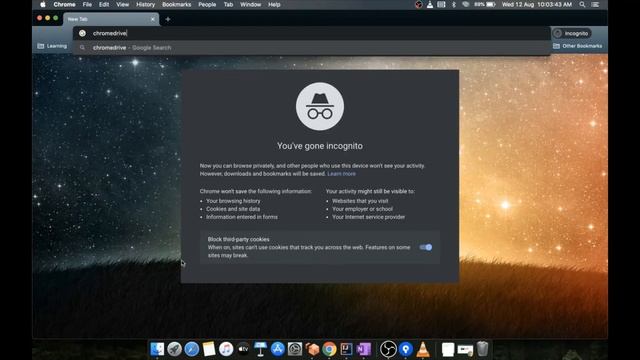640x360 pixels.
Task: Click the VLC cone menu bar icon
Action: click(x=430, y=4)
